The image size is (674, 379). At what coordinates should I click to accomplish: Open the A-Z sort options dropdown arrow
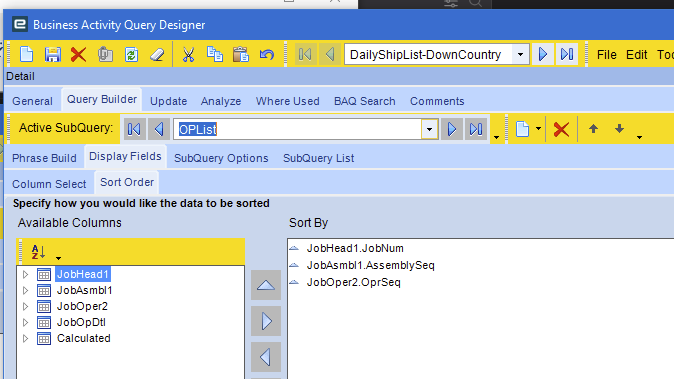point(58,258)
